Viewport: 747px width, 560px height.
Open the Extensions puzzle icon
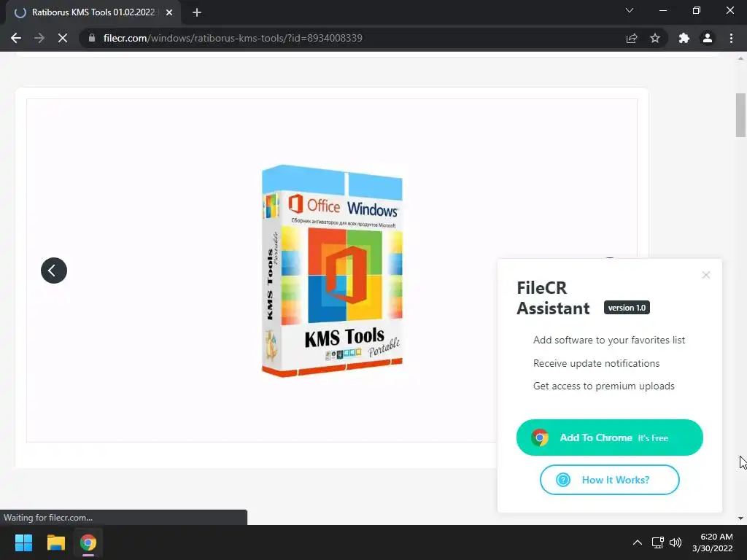pyautogui.click(x=684, y=38)
